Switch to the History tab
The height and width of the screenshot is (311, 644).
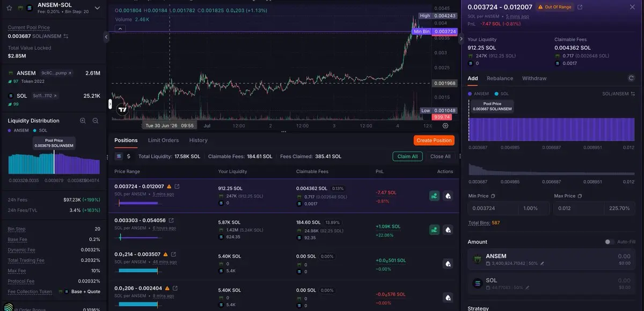tap(199, 140)
